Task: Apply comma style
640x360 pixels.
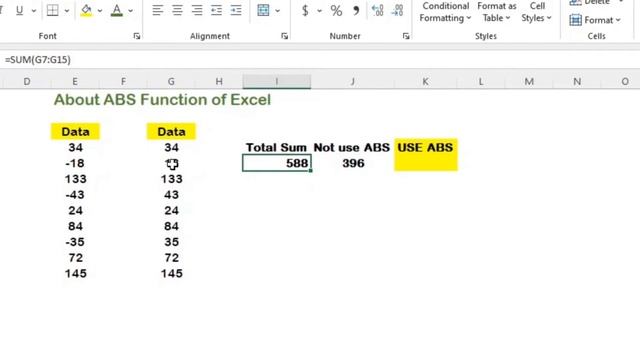Action: tap(356, 10)
